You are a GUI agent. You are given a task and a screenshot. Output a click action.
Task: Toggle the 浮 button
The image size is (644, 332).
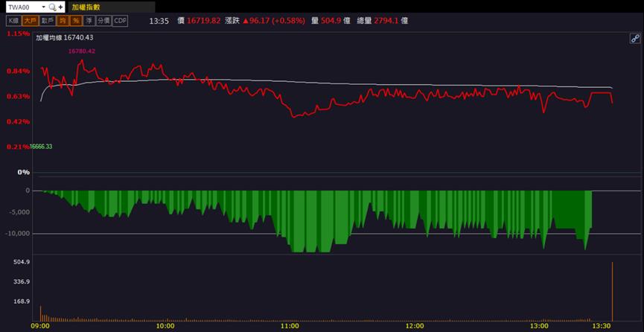[89, 21]
